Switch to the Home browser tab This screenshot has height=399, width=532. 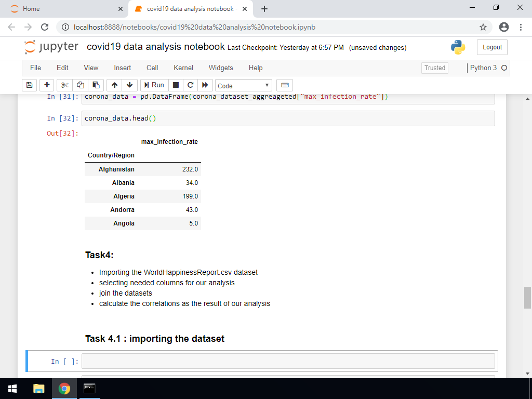(x=64, y=9)
